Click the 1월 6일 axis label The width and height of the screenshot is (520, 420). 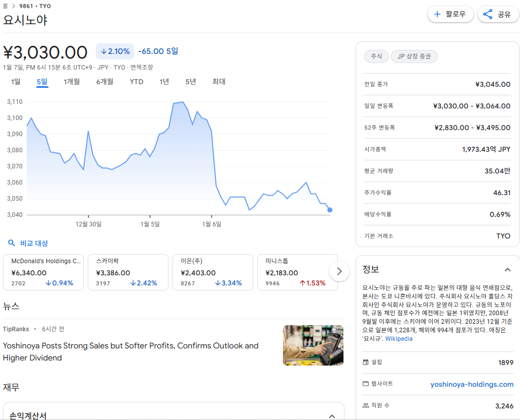pyautogui.click(x=212, y=224)
